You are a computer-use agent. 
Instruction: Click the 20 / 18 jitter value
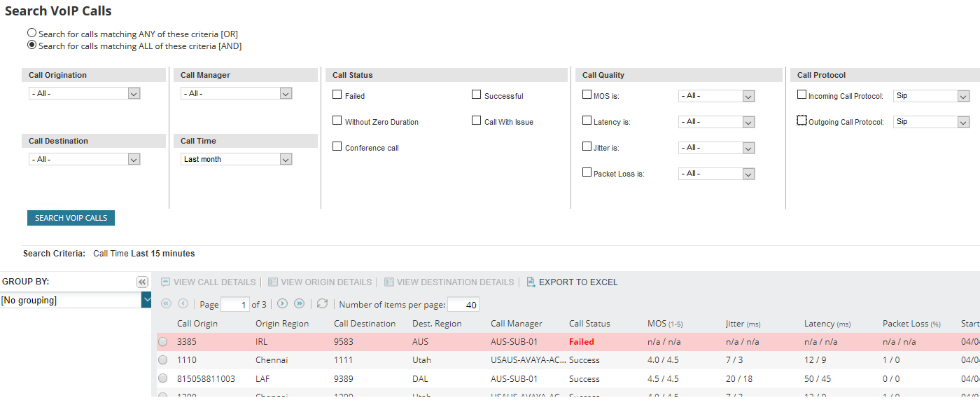[x=740, y=379]
